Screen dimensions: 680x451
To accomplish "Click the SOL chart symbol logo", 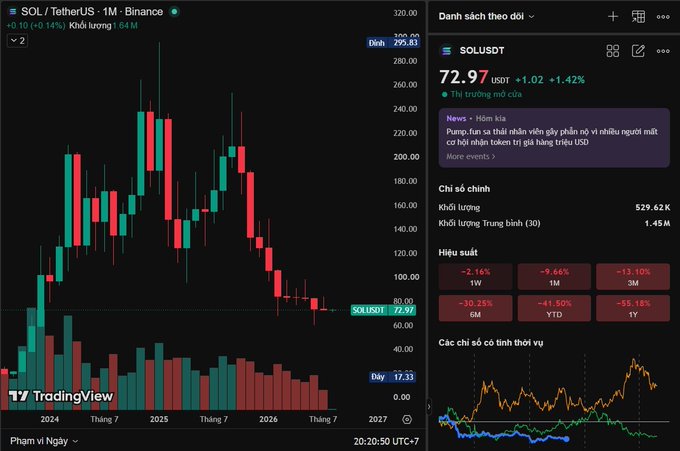I will pos(13,12).
